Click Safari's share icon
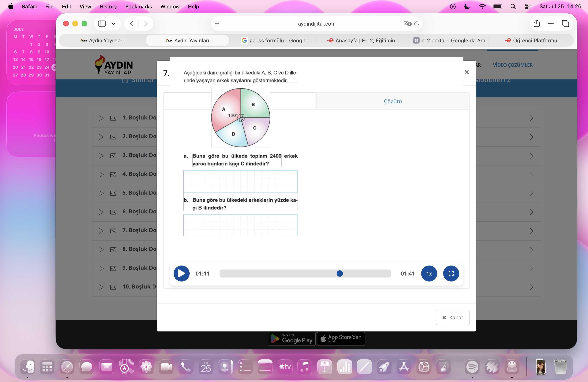This screenshot has width=588, height=382. (x=536, y=24)
